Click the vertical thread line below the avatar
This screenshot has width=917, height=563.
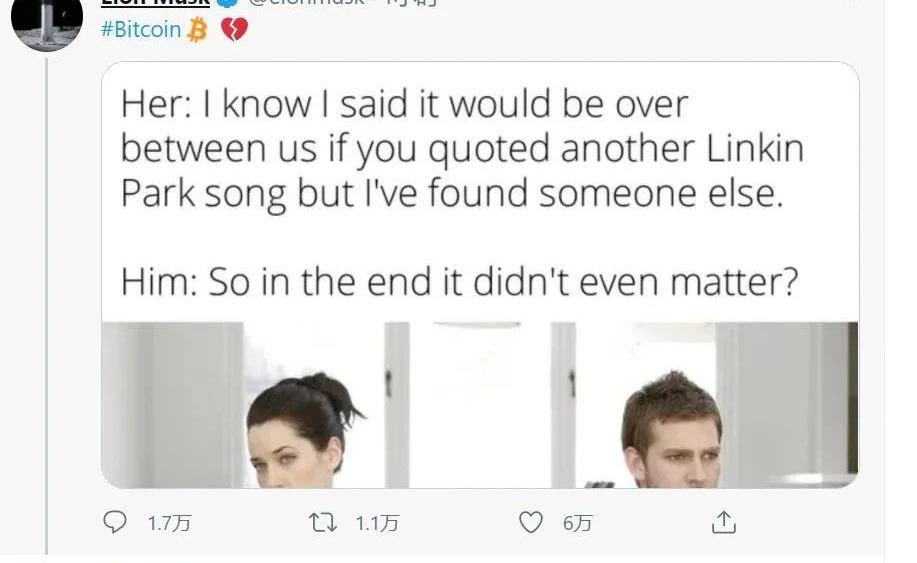[47, 300]
